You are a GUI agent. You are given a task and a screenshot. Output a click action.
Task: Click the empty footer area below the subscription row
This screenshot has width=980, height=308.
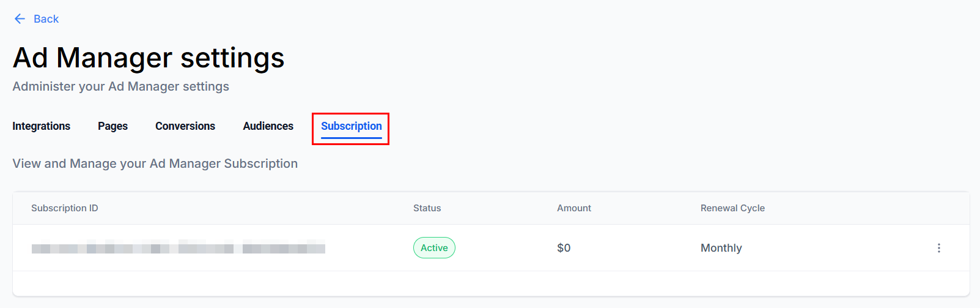(x=491, y=284)
